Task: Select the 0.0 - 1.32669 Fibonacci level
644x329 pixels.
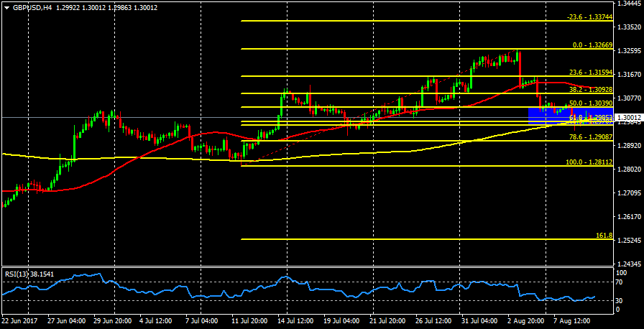Action: coord(592,45)
